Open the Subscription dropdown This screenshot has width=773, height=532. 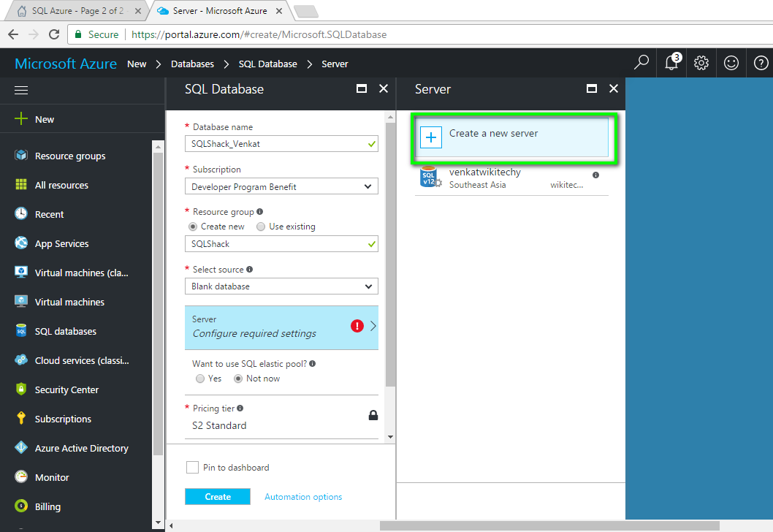(x=281, y=186)
